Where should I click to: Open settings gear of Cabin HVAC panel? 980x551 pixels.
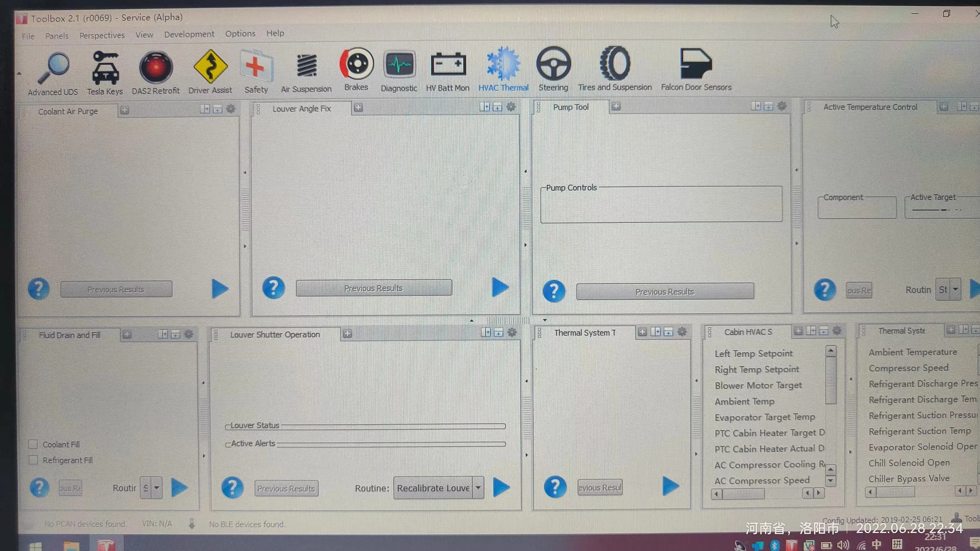[837, 330]
